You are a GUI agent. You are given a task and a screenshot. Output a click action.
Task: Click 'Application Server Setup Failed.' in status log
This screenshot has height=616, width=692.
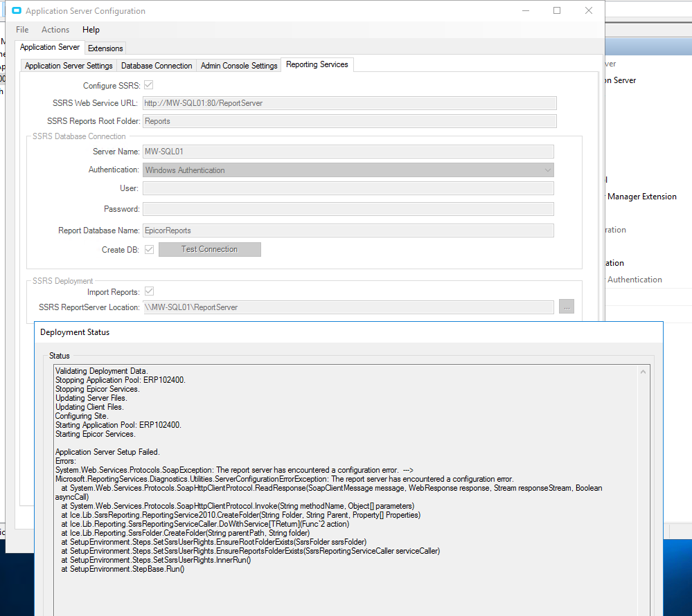tap(107, 452)
